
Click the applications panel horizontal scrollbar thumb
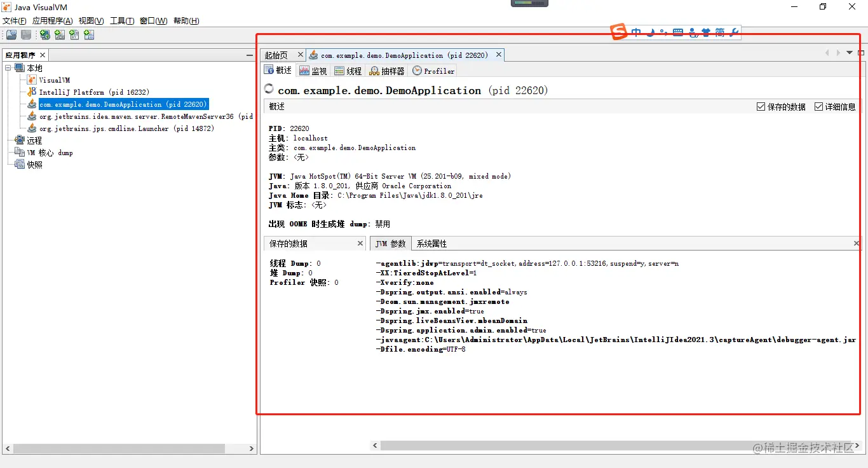click(x=119, y=448)
